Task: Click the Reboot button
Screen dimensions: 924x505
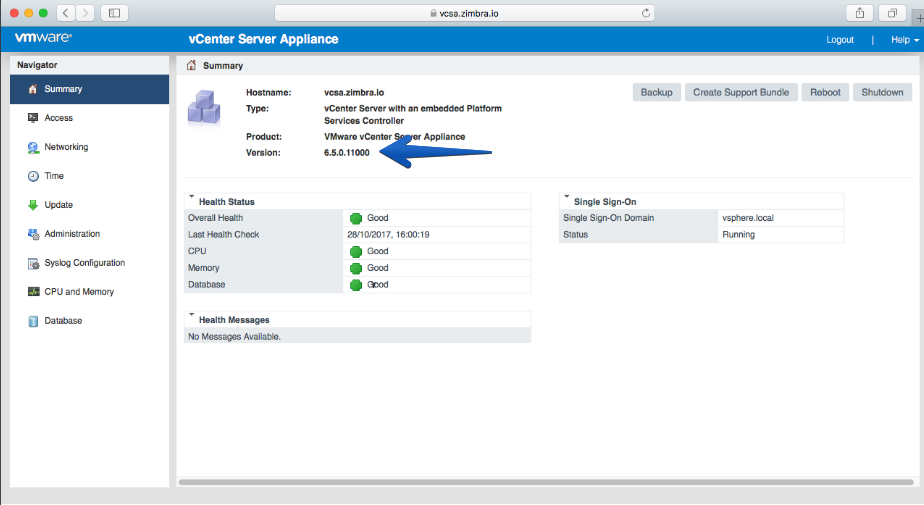Action: point(825,93)
